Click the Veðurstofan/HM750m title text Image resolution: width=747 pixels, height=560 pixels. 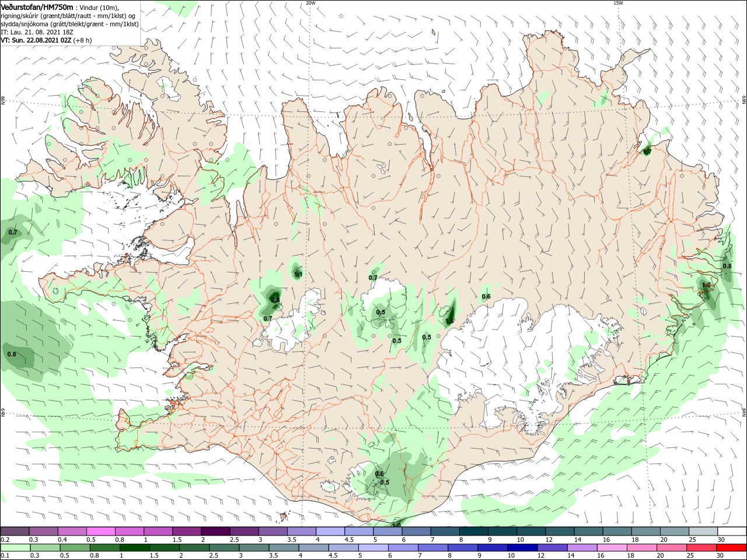tap(37, 6)
